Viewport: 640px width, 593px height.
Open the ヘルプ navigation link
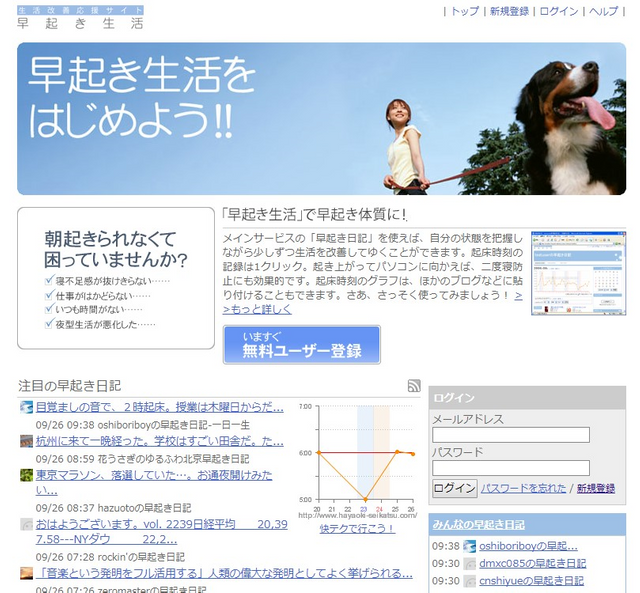(603, 11)
